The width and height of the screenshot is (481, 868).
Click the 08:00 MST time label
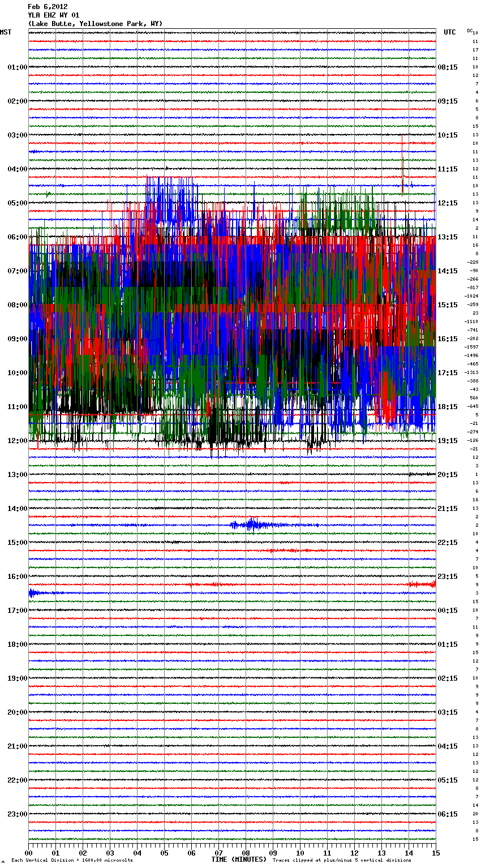click(x=18, y=305)
